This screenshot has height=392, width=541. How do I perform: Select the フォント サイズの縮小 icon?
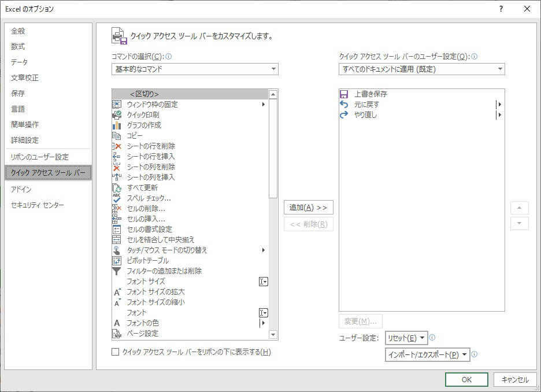point(117,302)
